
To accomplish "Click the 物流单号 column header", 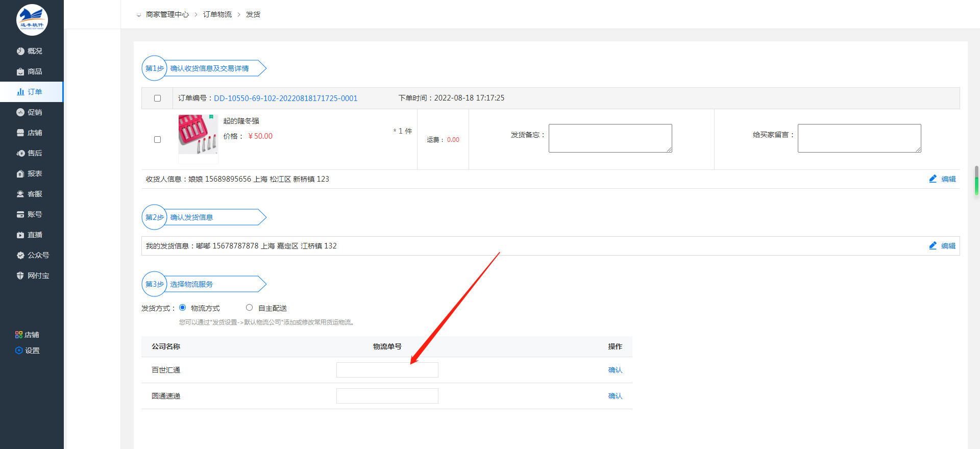I will tap(387, 346).
